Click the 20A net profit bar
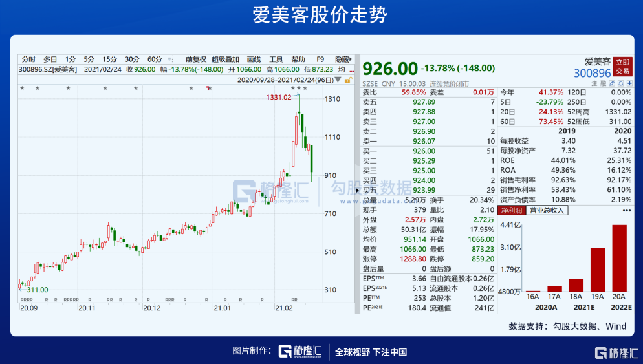Image resolution: width=643 pixels, height=364 pixels. tap(619, 258)
